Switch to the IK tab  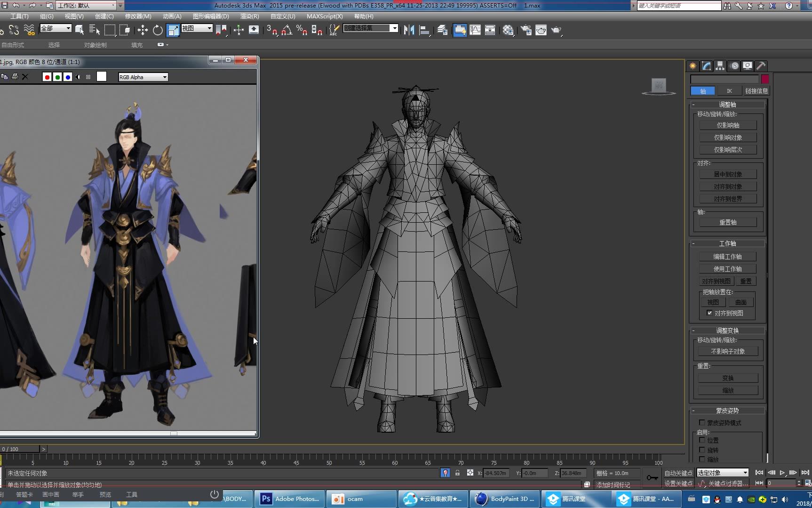tap(729, 91)
